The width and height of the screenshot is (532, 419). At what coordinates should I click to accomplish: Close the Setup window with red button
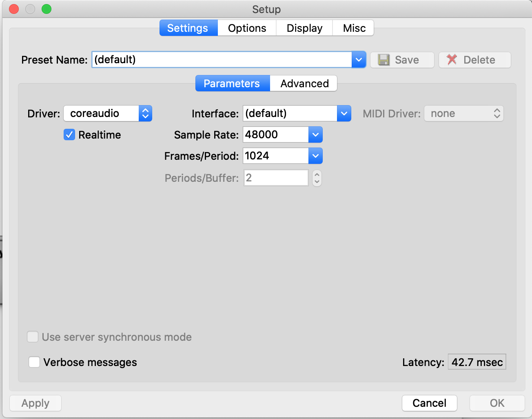coord(14,9)
